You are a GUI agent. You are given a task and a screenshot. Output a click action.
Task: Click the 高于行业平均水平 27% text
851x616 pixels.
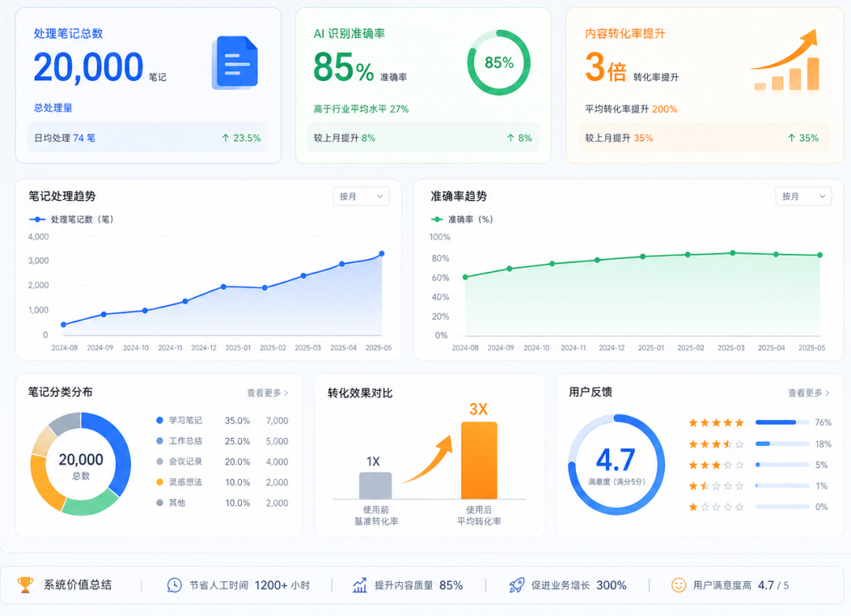pos(361,109)
